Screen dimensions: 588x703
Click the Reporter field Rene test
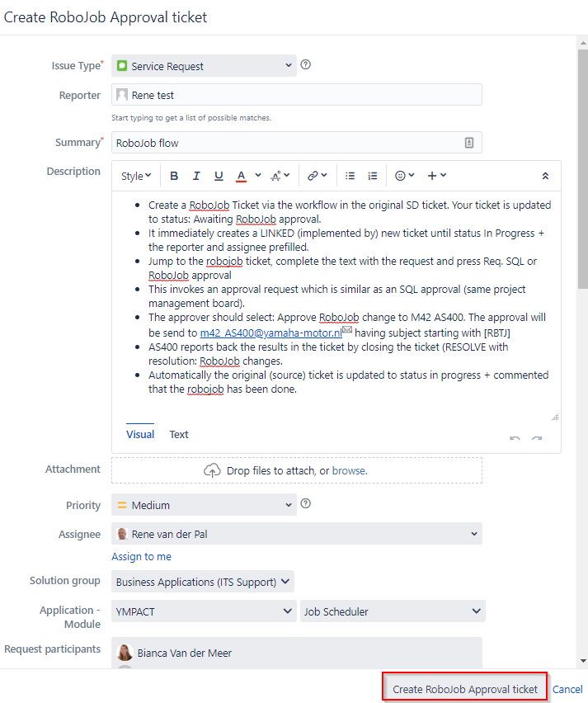(x=297, y=95)
